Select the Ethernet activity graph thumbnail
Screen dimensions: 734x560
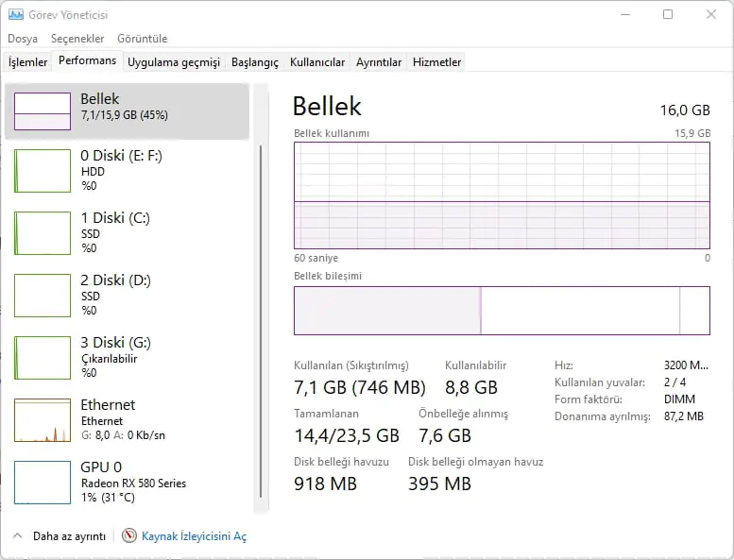[43, 420]
